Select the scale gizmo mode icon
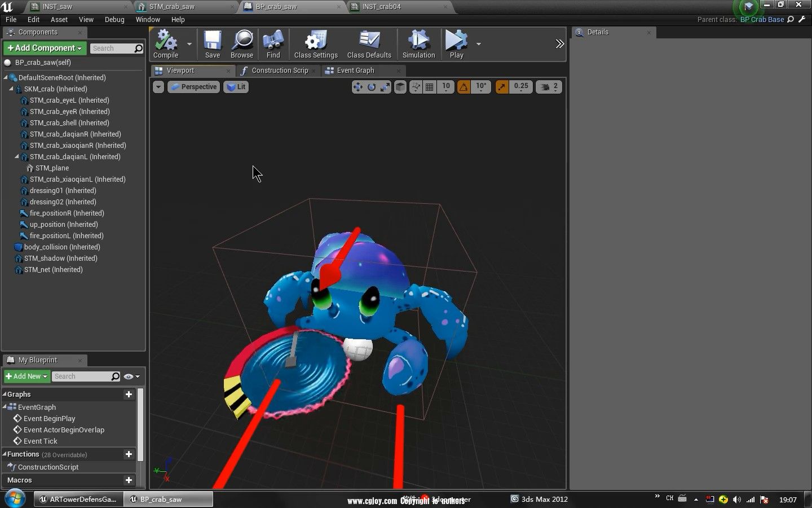 [x=385, y=87]
